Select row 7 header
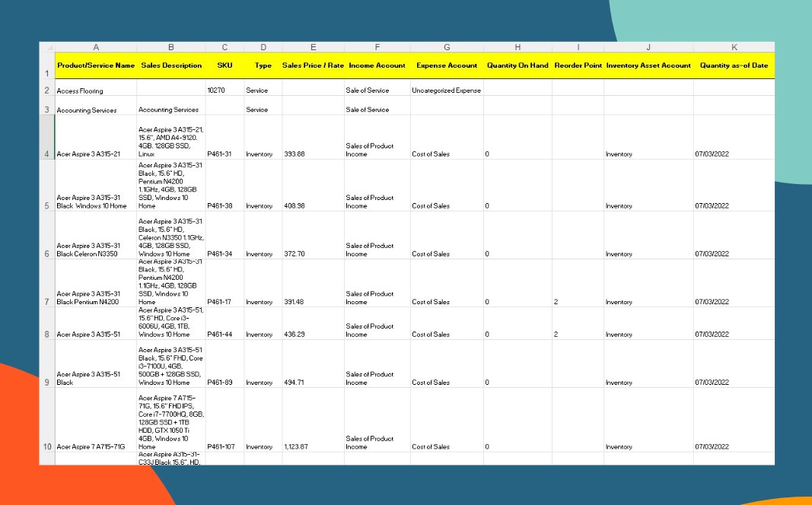Viewport: 812px width, 505px height. (x=47, y=283)
